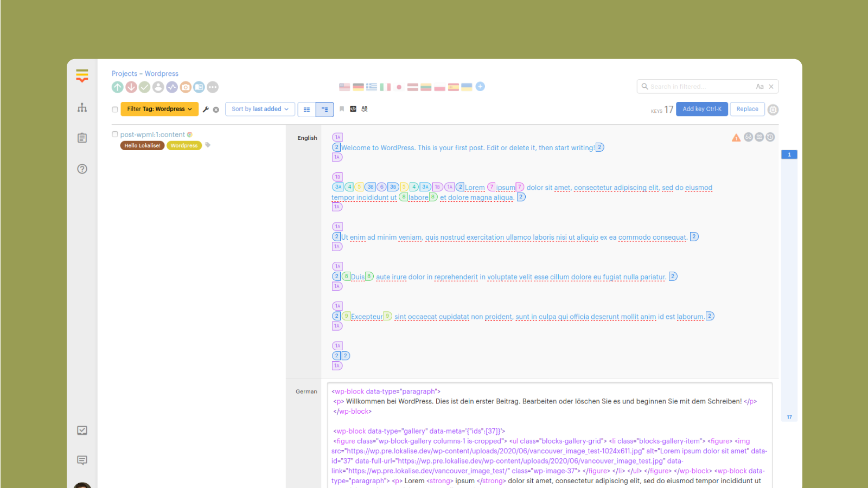
Task: Select the Japanese flag language
Action: (x=399, y=87)
